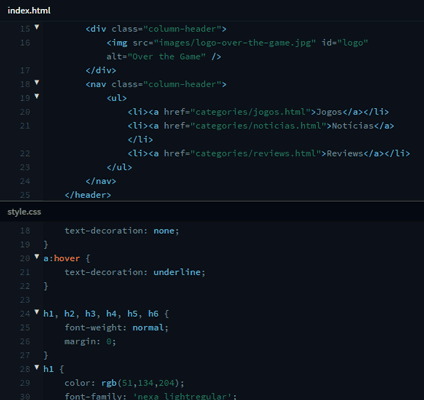Click the "categories/jogos.html" href string

pos(250,112)
